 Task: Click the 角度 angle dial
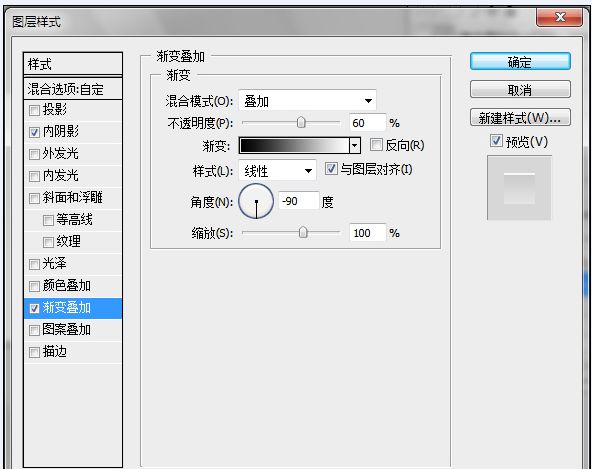(256, 201)
